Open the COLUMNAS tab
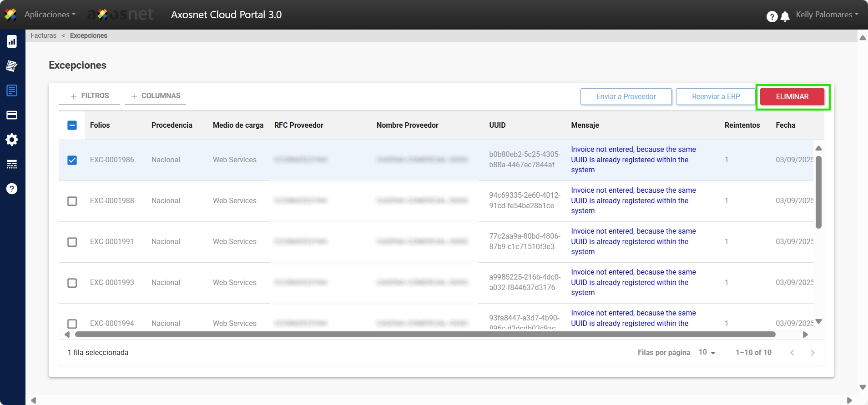The width and height of the screenshot is (868, 405). click(156, 96)
